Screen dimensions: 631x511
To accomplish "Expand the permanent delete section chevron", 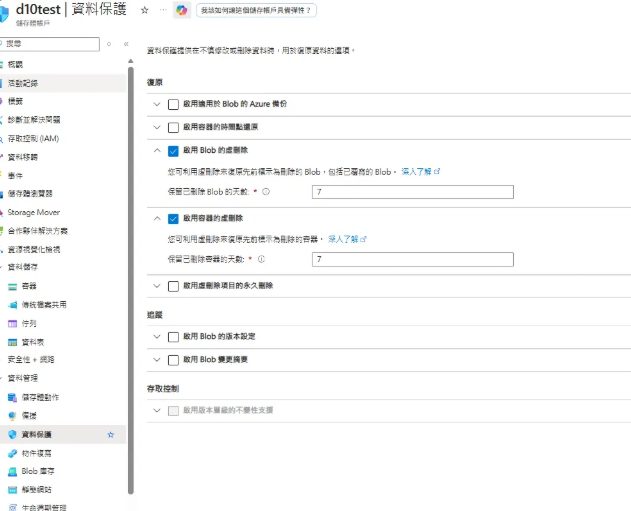I will [157, 286].
